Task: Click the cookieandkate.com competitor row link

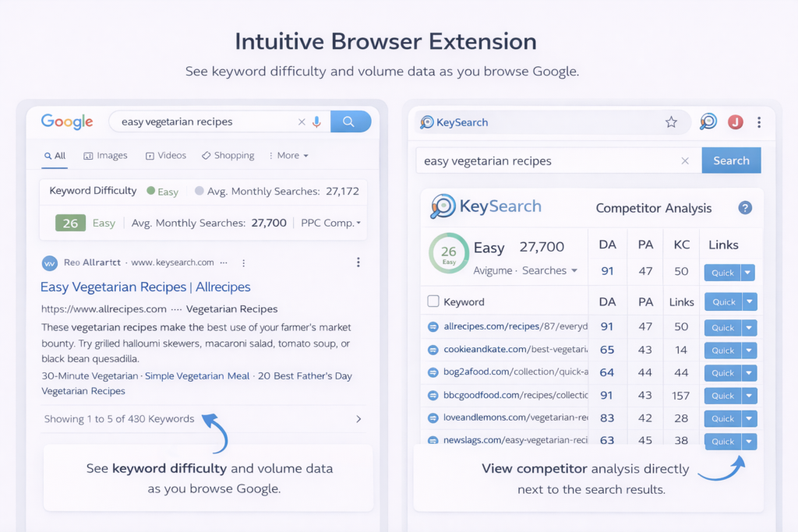Action: (515, 351)
